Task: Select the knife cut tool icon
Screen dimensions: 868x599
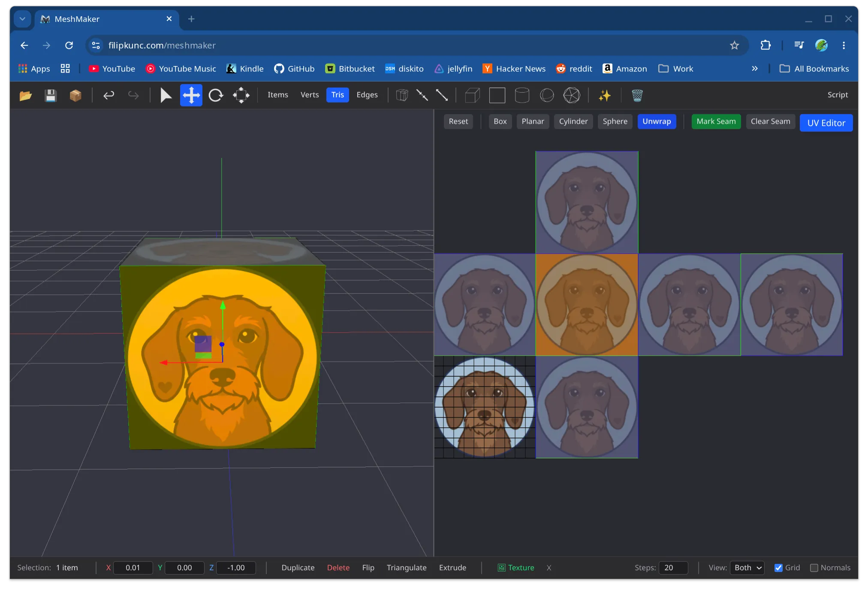Action: [x=422, y=95]
